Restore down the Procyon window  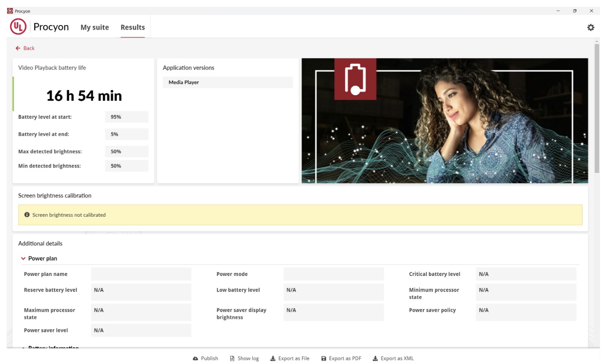(575, 11)
